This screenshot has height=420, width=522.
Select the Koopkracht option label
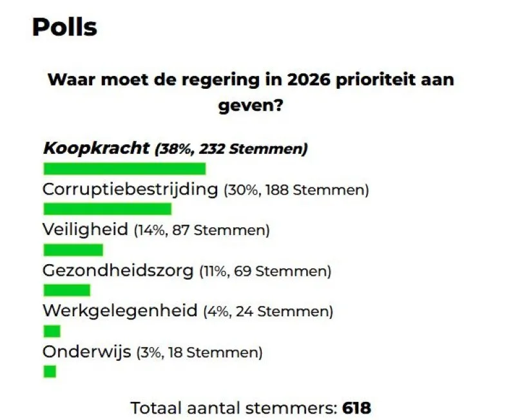[x=97, y=148]
